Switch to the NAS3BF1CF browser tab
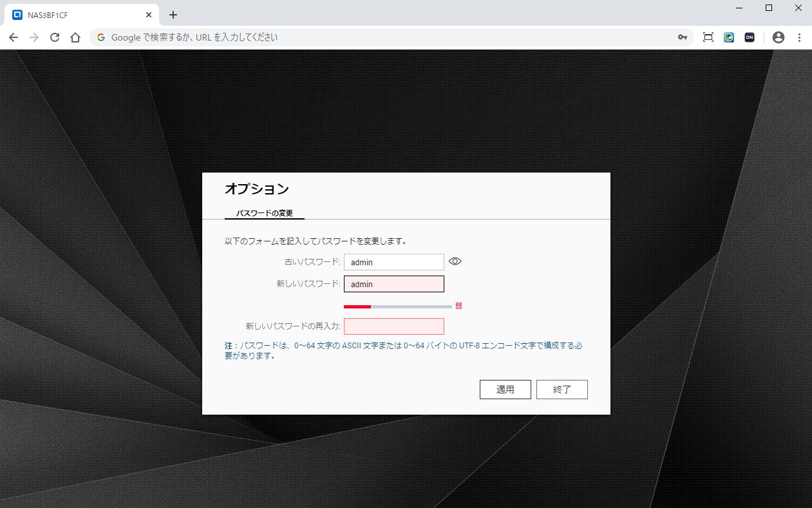The height and width of the screenshot is (508, 812). coord(77,15)
